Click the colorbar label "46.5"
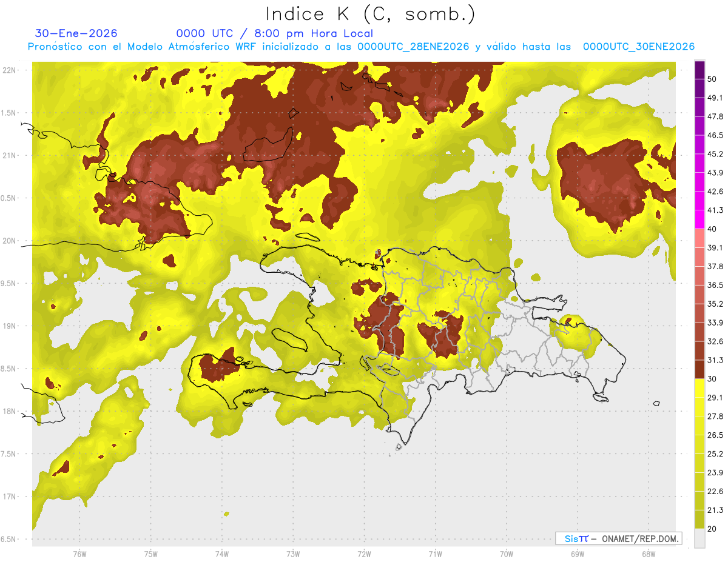Viewport: 728px width, 562px height. point(715,136)
